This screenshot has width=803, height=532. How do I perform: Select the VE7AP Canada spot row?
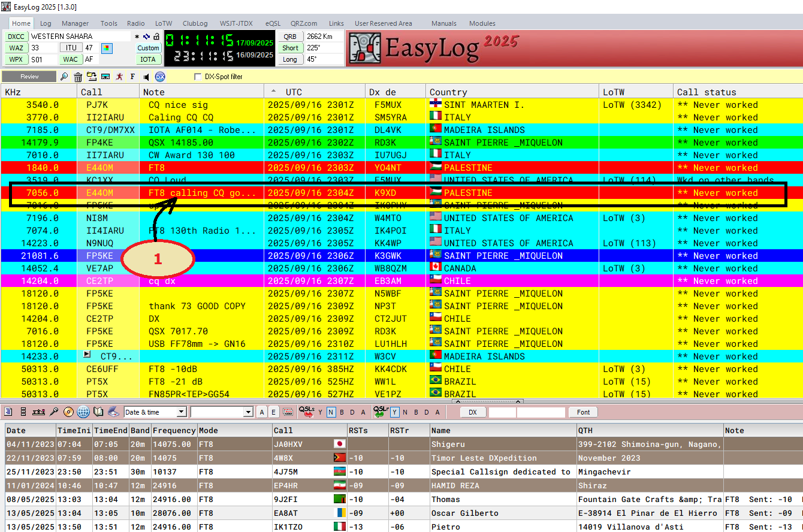(402, 268)
